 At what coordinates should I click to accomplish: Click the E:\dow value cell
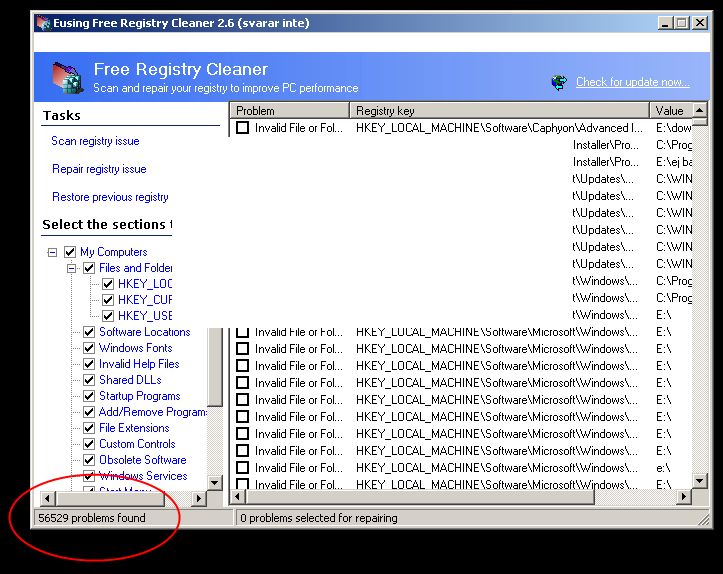[674, 128]
